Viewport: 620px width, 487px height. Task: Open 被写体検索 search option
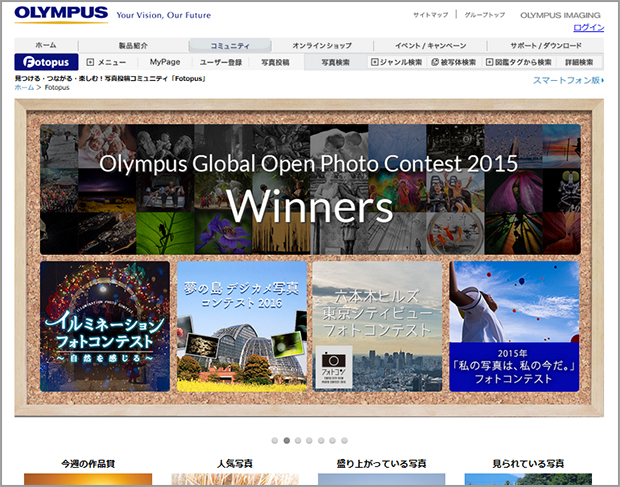click(x=454, y=62)
